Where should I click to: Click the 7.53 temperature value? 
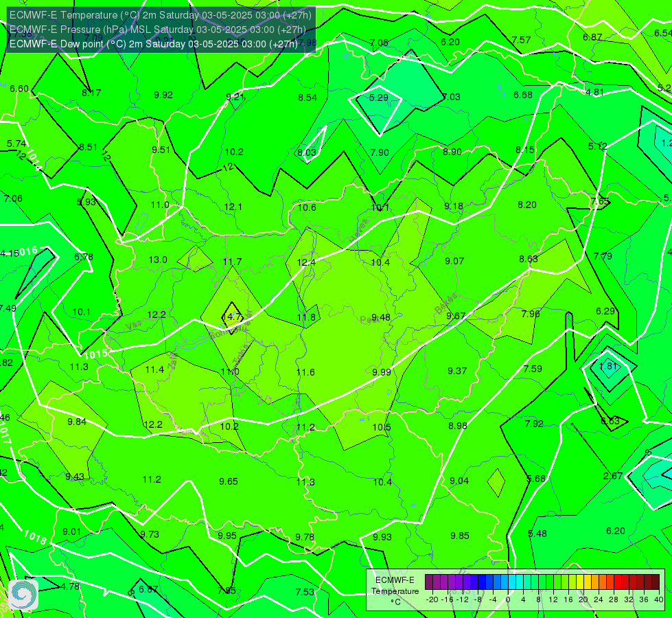pos(305,593)
